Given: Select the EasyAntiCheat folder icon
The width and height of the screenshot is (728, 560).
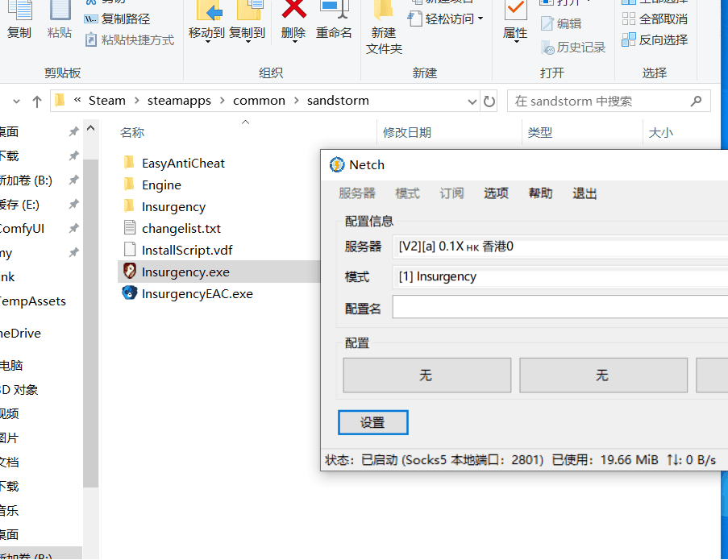Looking at the screenshot, I should [130, 163].
